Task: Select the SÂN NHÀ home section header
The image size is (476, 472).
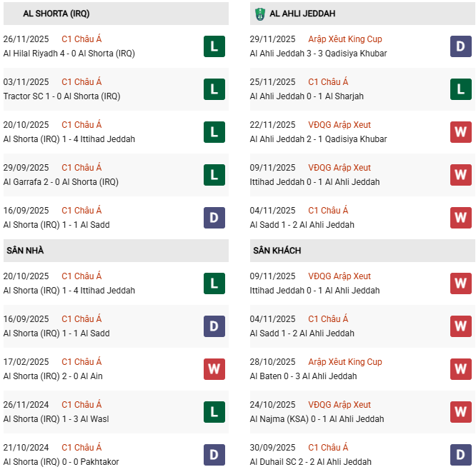Action: click(26, 251)
